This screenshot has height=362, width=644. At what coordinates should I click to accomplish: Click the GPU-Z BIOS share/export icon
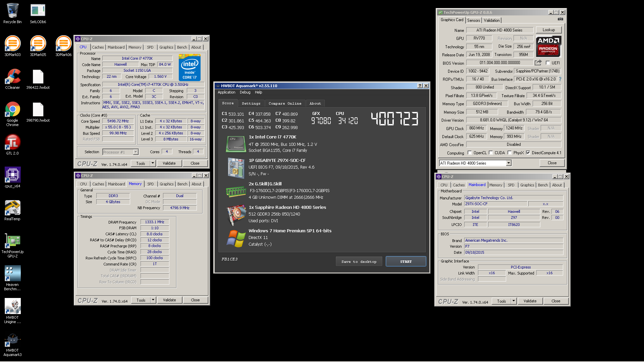[x=538, y=63]
